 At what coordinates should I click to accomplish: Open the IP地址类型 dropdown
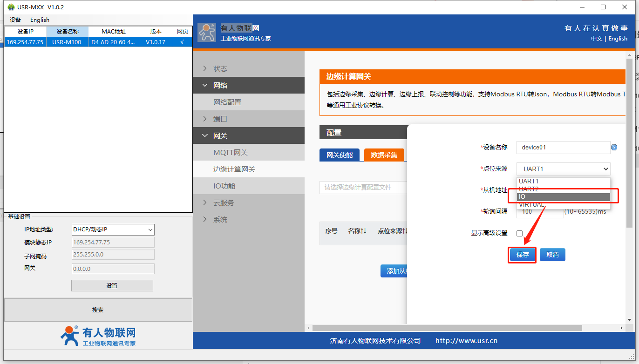click(x=113, y=229)
